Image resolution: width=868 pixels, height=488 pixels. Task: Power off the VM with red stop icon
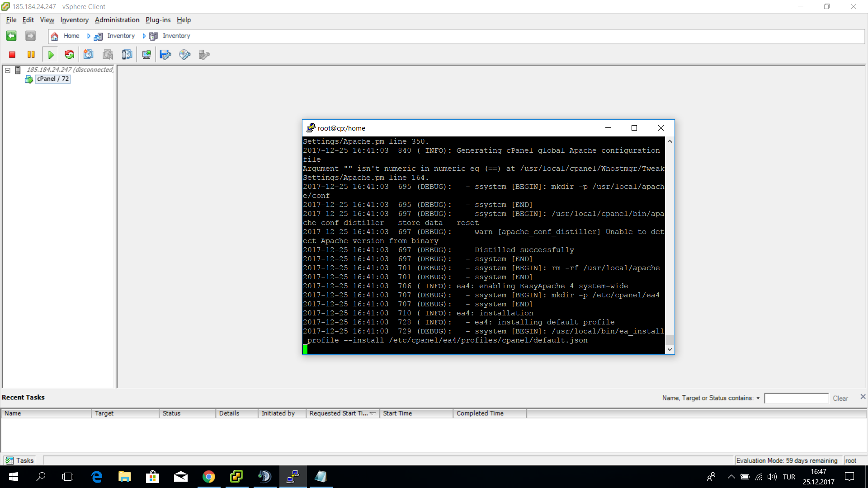tap(12, 55)
